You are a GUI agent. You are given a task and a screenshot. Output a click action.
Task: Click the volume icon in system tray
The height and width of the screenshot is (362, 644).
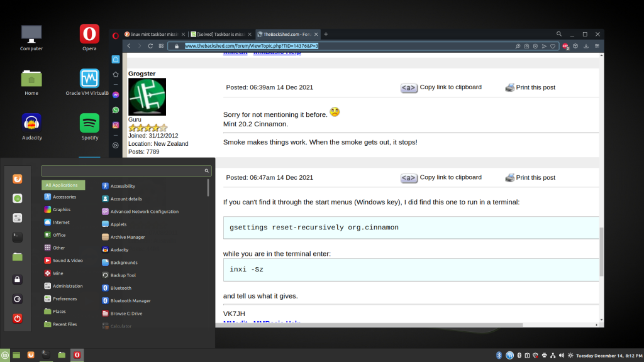562,356
